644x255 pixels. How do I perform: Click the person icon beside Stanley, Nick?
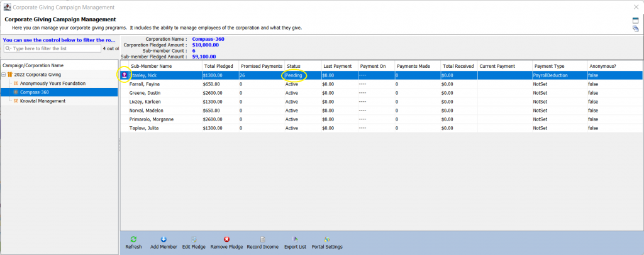pos(124,75)
